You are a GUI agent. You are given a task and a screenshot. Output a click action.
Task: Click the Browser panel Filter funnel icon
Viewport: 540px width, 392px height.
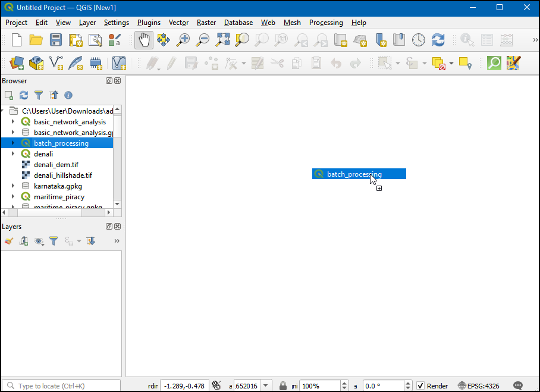tap(39, 95)
